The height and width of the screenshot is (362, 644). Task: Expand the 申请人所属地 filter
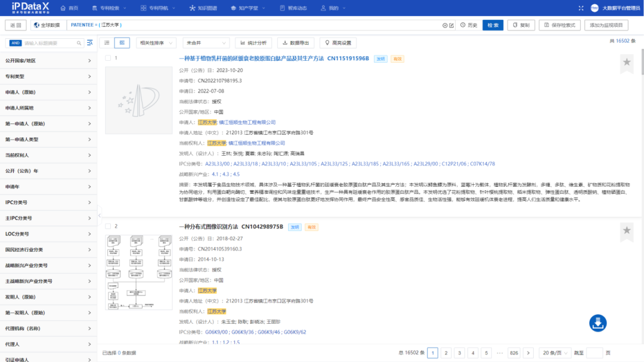coord(48,108)
